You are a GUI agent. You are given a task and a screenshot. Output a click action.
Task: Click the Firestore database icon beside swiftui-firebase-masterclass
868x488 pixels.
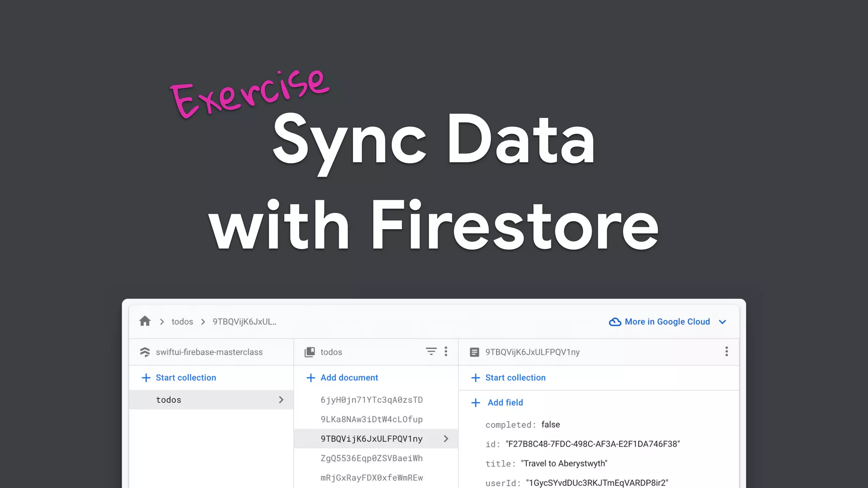point(145,352)
